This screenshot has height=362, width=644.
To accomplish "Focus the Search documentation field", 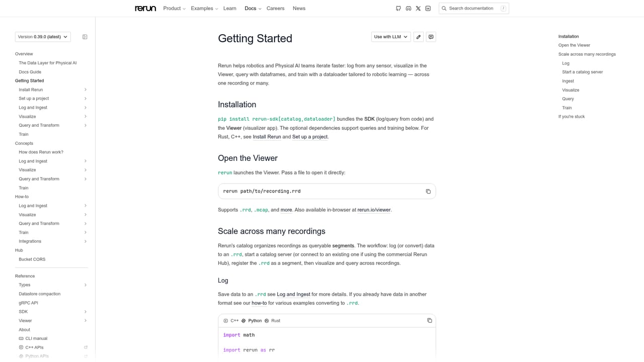I will click(x=474, y=9).
